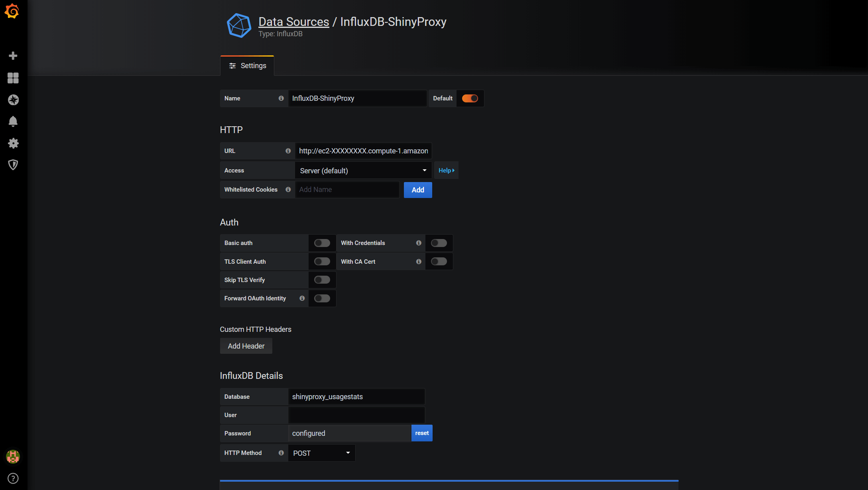This screenshot has width=868, height=490.
Task: Turn on Skip TLS Verify
Action: click(322, 280)
